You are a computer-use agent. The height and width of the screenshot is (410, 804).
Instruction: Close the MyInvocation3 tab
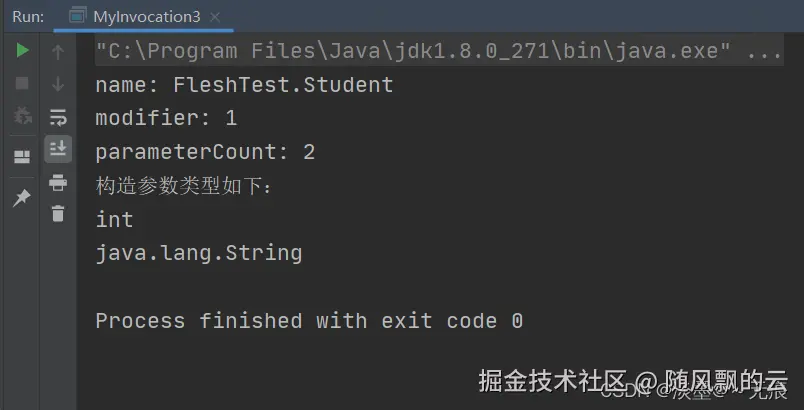click(215, 17)
